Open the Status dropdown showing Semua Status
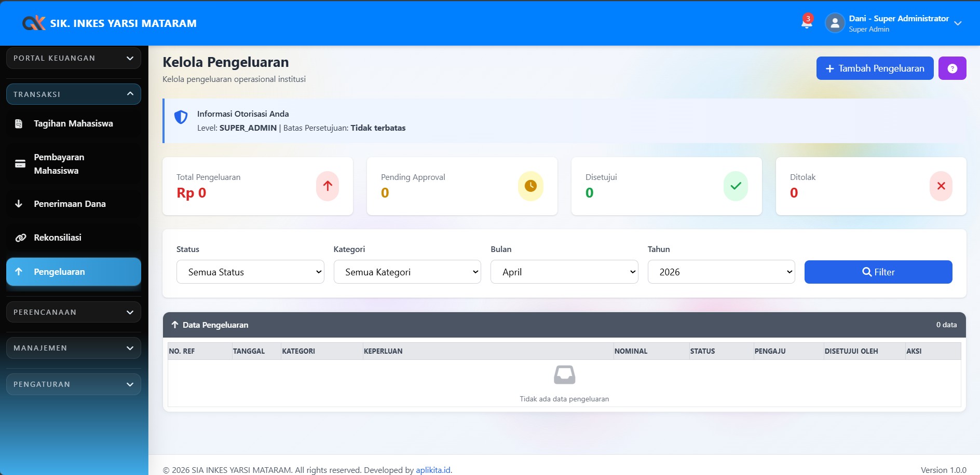This screenshot has height=475, width=980. pos(250,272)
